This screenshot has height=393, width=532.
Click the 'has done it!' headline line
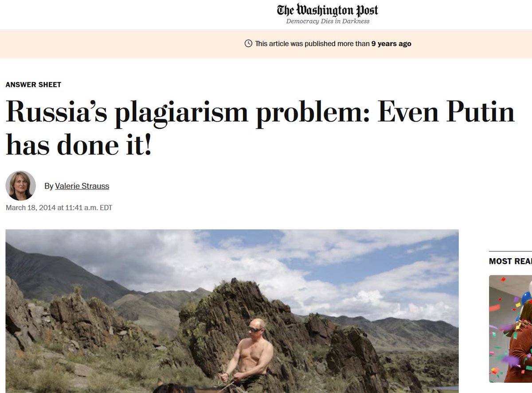coord(78,144)
